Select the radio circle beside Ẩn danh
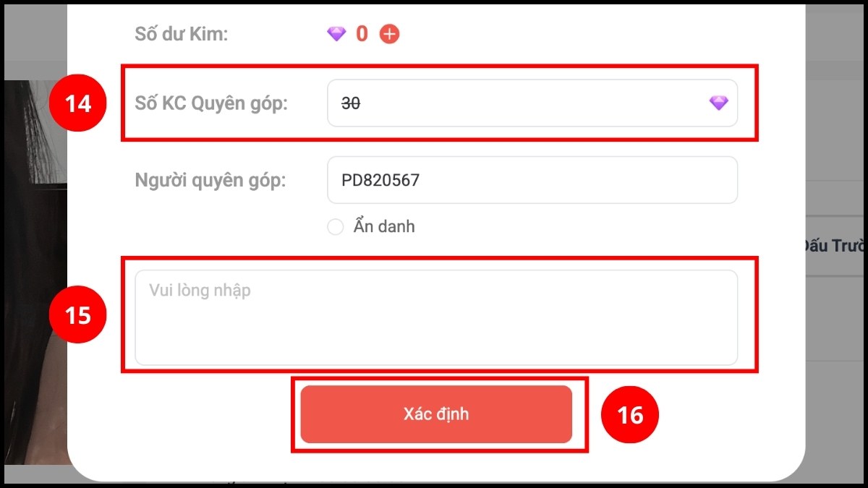Image resolution: width=868 pixels, height=488 pixels. click(x=336, y=226)
